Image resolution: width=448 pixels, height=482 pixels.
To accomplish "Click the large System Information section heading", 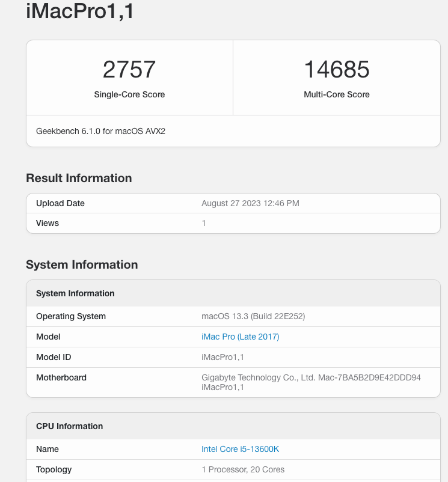I will (x=82, y=264).
